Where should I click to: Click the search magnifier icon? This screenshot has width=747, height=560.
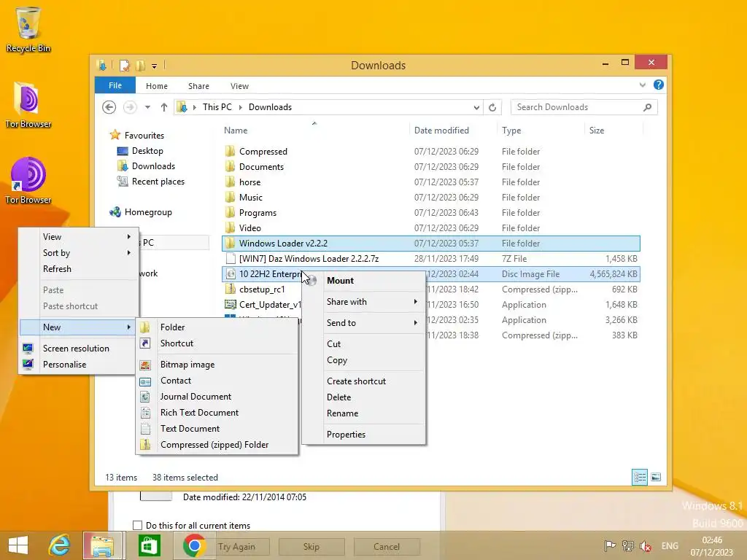tap(647, 107)
